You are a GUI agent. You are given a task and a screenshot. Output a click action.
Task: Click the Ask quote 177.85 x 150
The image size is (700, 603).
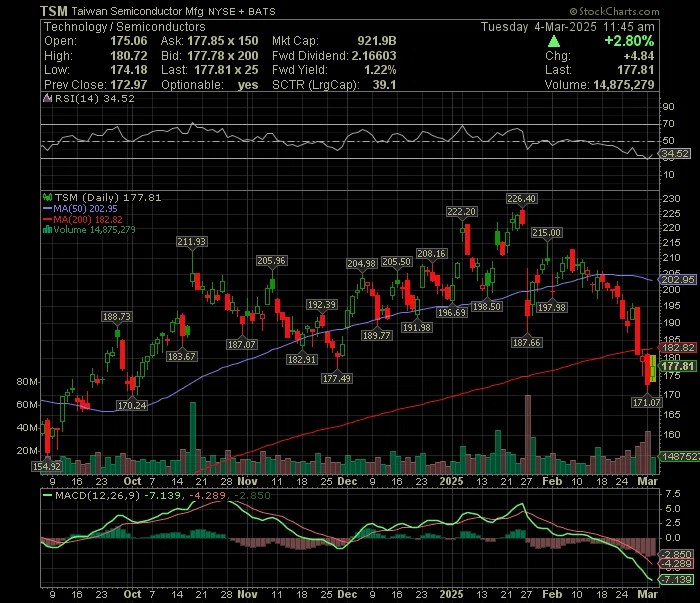point(223,41)
